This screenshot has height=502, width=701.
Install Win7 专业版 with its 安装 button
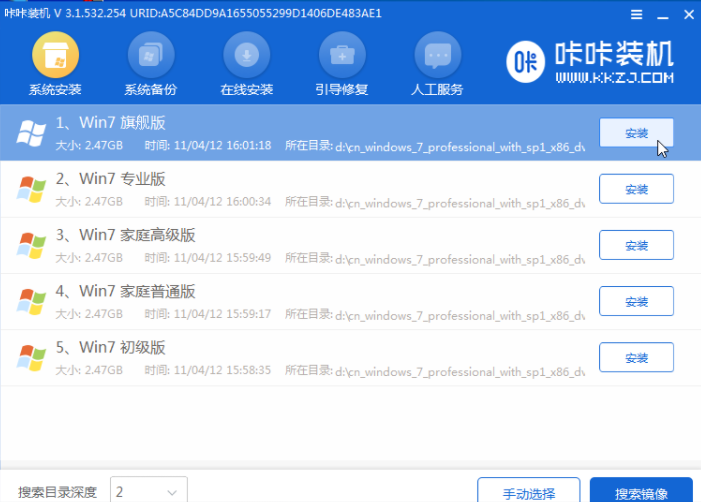tap(635, 189)
